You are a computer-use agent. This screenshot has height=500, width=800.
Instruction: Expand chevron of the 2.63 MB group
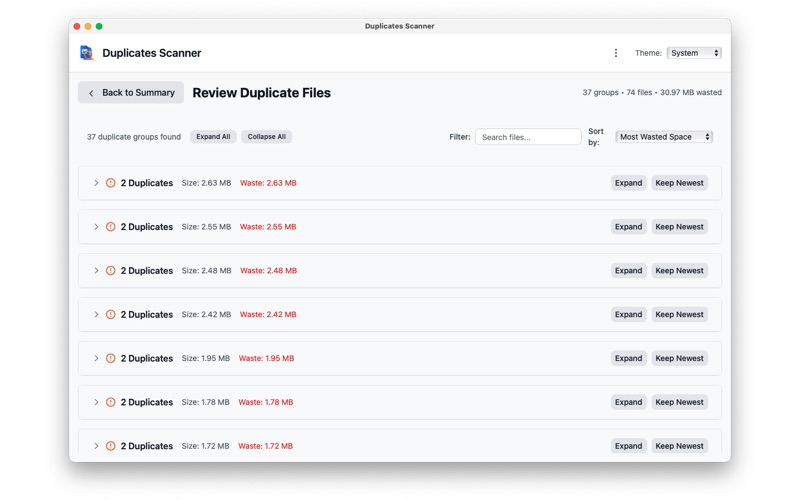(x=96, y=183)
